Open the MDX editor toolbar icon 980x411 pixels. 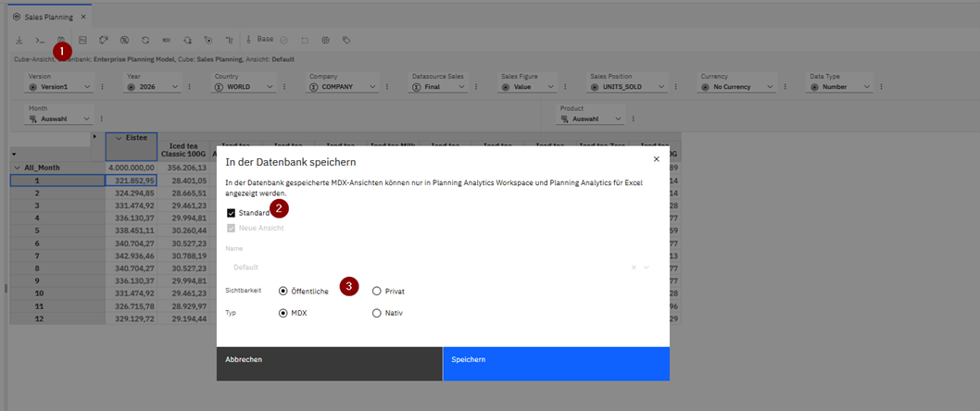pos(167,41)
